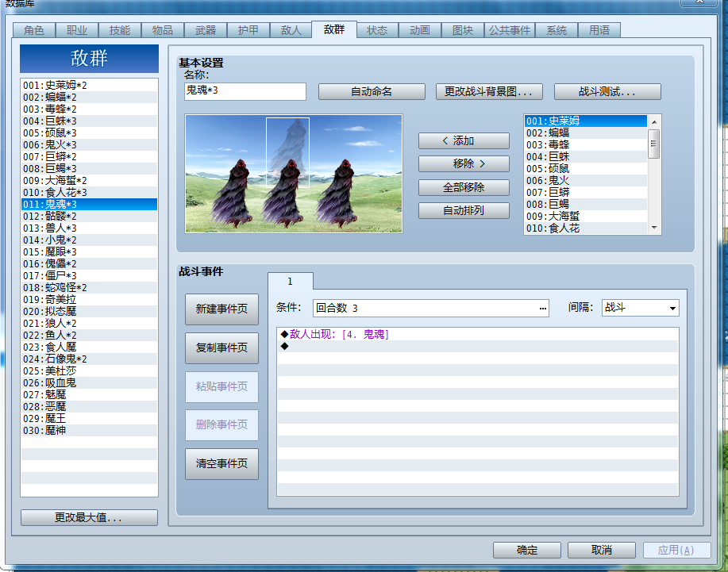The height and width of the screenshot is (572, 728).
Task: Click 全部移除 to remove all enemies
Action: coord(464,187)
